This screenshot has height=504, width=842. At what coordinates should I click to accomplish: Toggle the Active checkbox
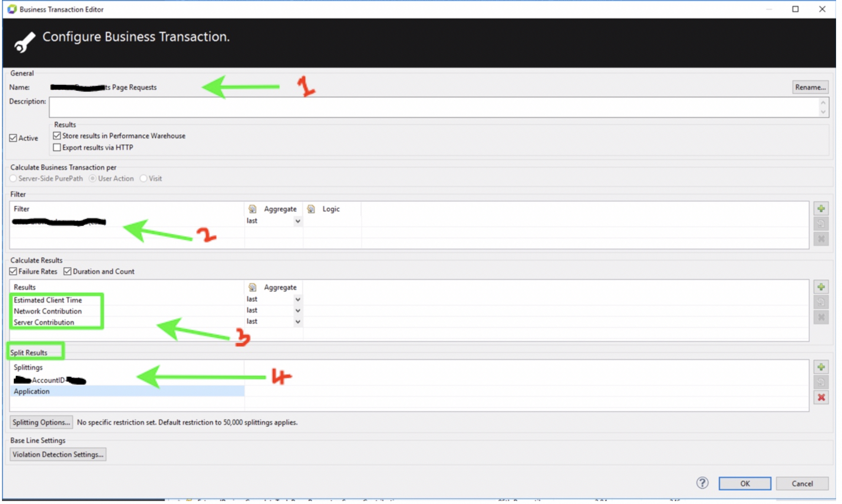point(13,138)
